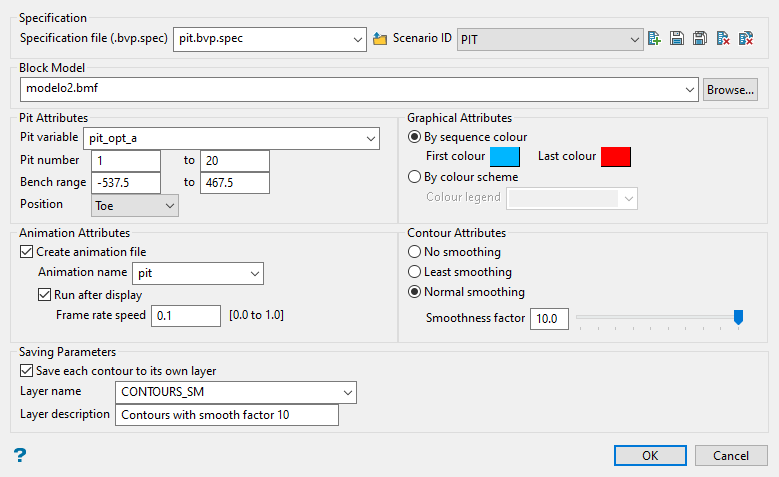This screenshot has width=779, height=477.
Task: Click Browse for the block model
Action: [730, 89]
